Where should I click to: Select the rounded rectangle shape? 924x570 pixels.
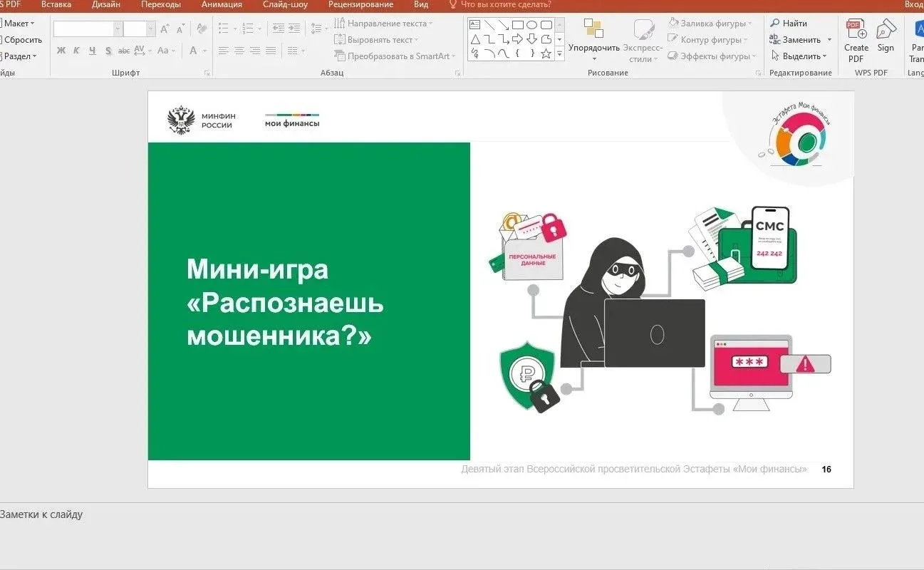546,24
